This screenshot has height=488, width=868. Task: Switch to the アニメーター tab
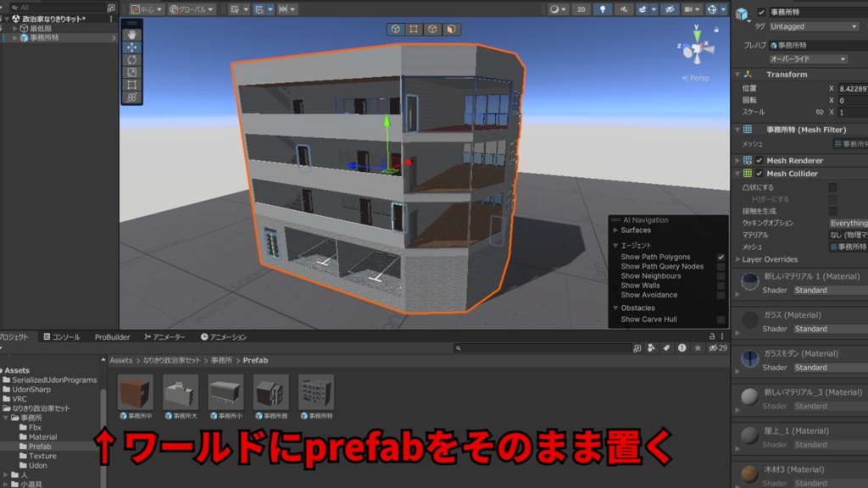[164, 336]
